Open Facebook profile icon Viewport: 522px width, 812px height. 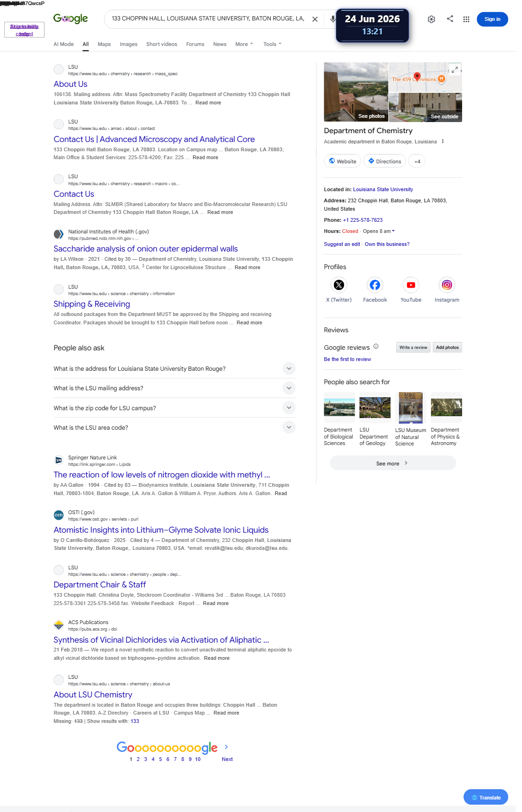coord(375,285)
